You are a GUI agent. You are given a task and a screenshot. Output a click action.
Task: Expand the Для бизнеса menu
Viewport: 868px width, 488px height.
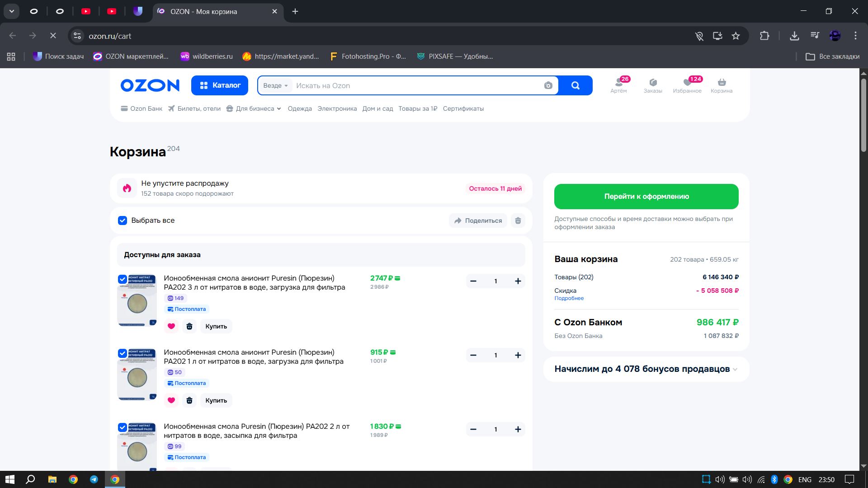pyautogui.click(x=254, y=108)
